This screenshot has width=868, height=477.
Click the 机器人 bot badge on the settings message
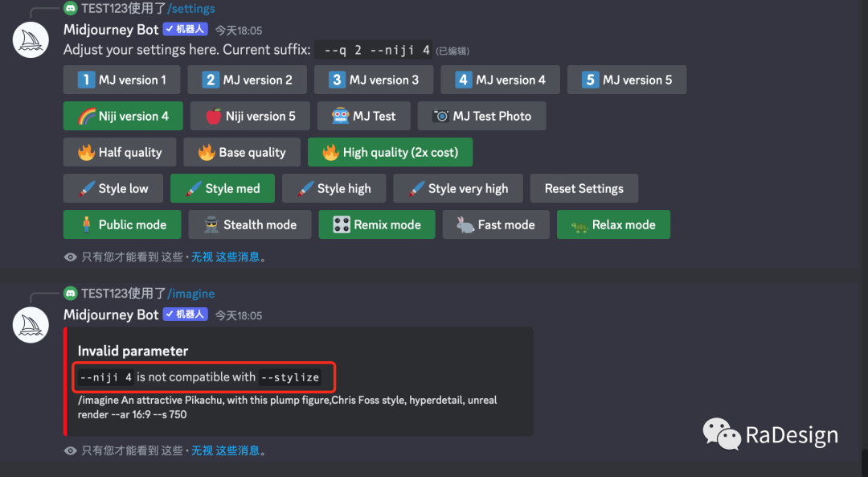[186, 30]
